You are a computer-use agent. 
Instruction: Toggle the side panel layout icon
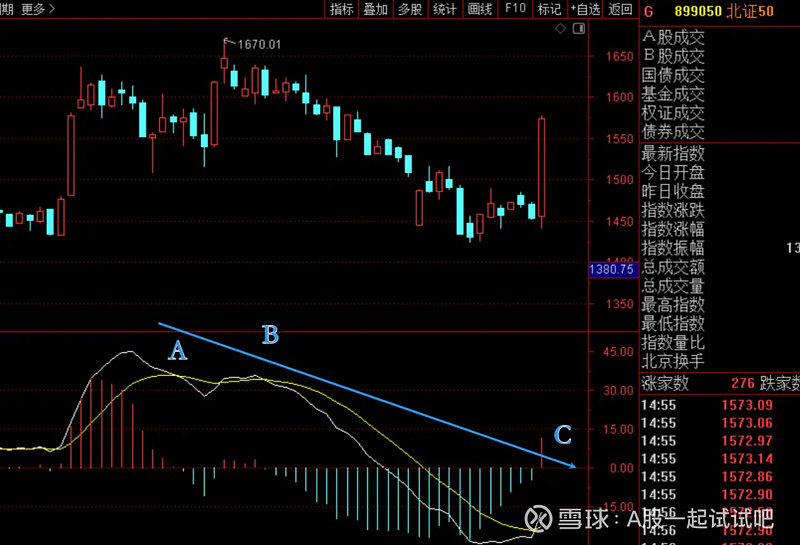(579, 29)
